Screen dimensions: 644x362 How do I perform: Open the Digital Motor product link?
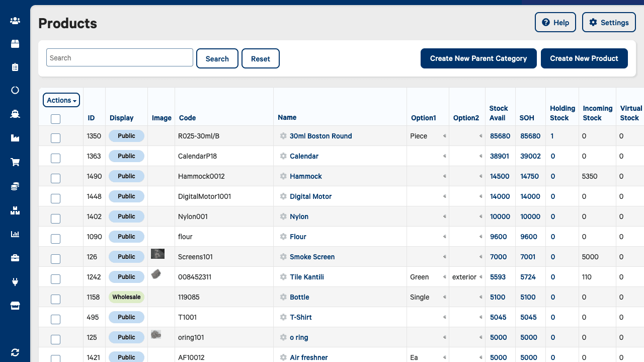pyautogui.click(x=310, y=196)
